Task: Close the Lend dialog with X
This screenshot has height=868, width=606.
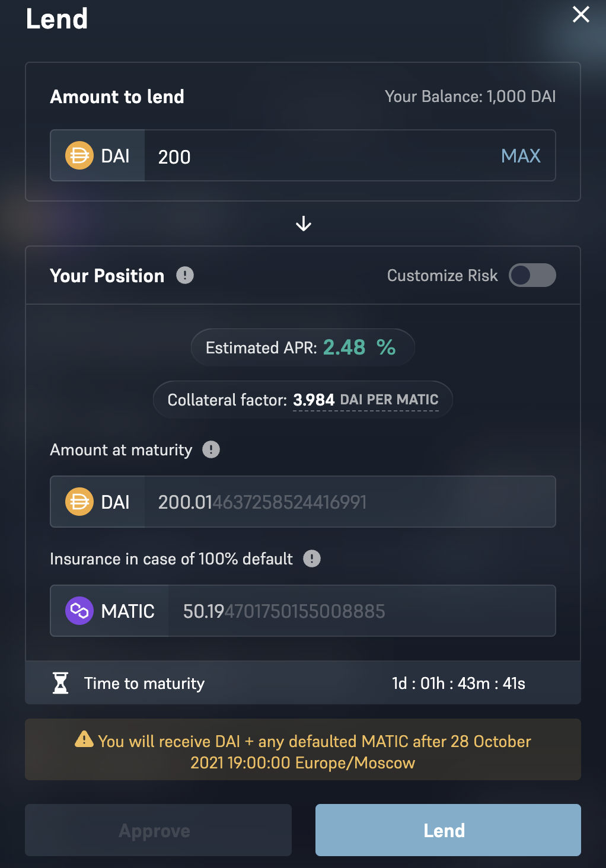Action: [x=581, y=14]
